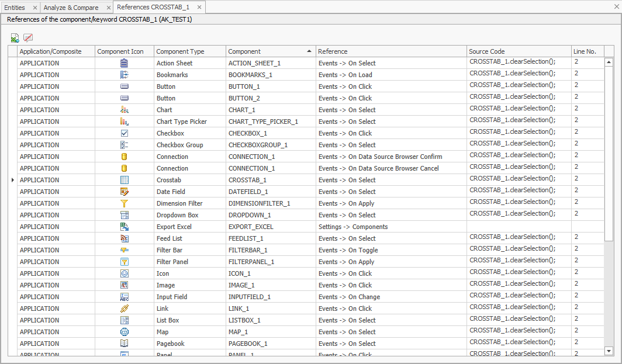The image size is (622, 364).
Task: Export the references list to Excel
Action: click(15, 37)
